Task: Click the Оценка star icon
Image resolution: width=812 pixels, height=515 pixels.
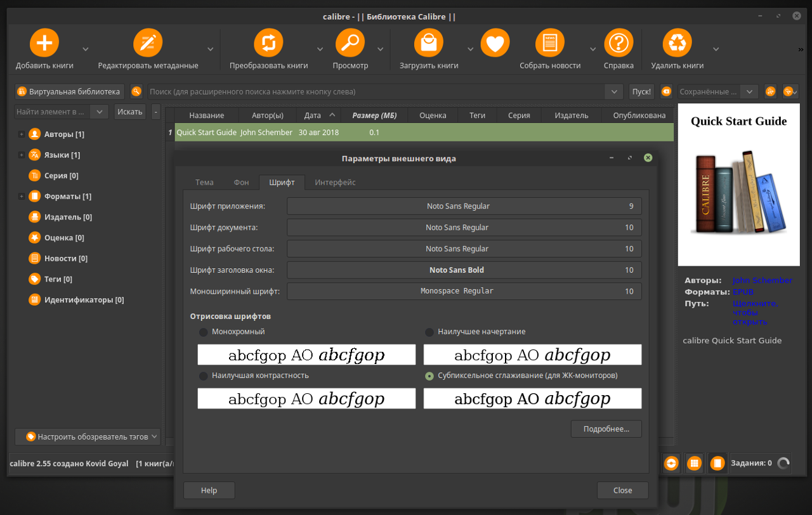Action: tap(34, 238)
